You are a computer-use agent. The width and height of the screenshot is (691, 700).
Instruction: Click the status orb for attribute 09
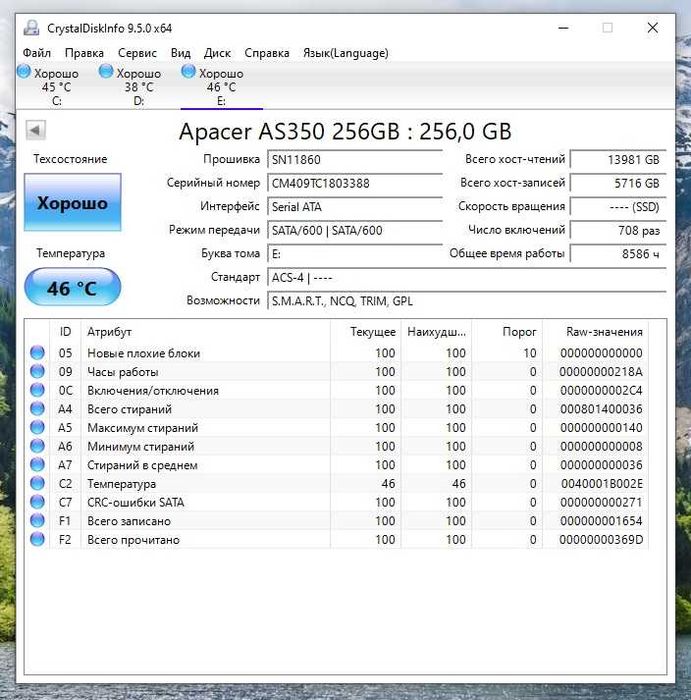37,371
